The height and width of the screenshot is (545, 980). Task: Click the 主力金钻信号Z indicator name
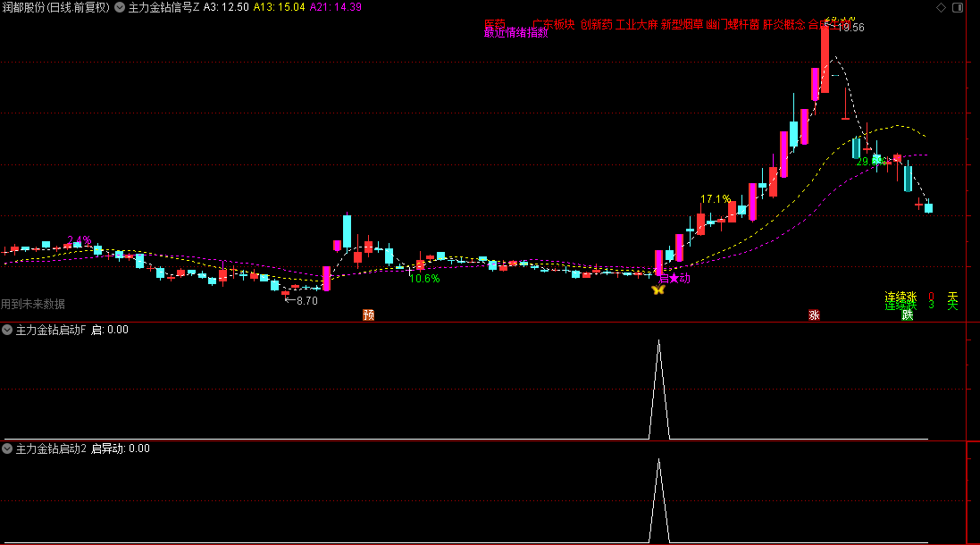163,7
